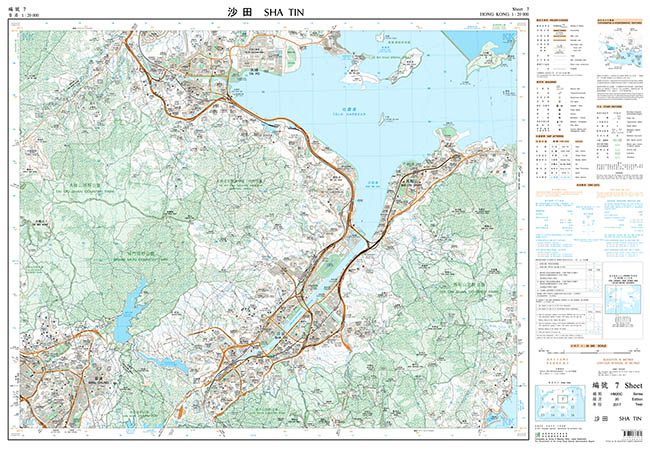Click the 'HONG KONG 1:20 000' header text
The image size is (650, 454).
pyautogui.click(x=504, y=14)
